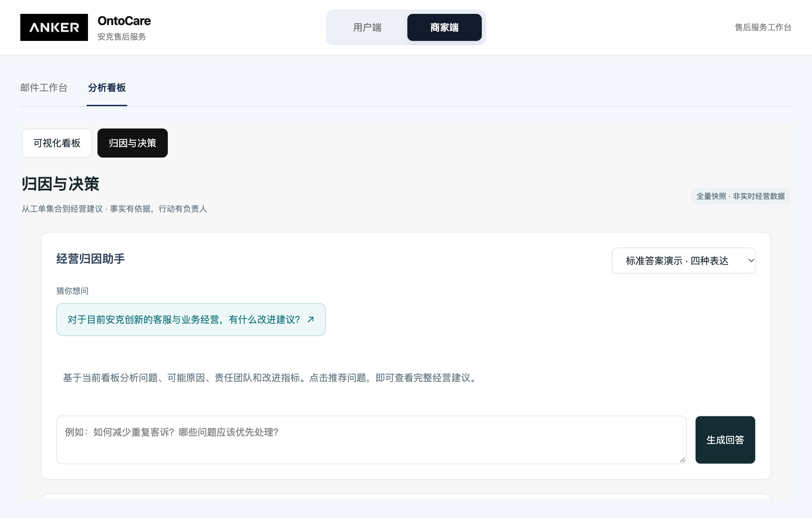Click the 猜你想问 label

click(x=72, y=291)
